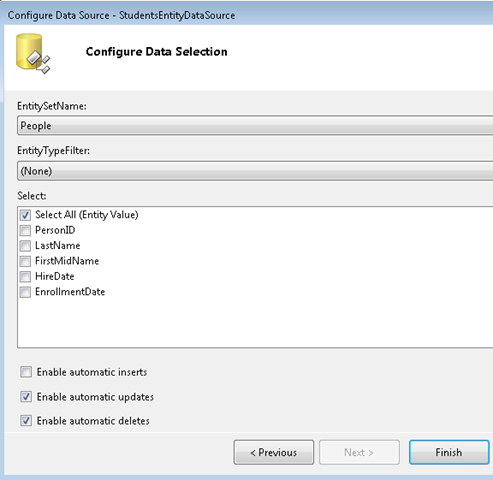Check the PersonID checkbox
Screen dimensions: 493x480
25,230
